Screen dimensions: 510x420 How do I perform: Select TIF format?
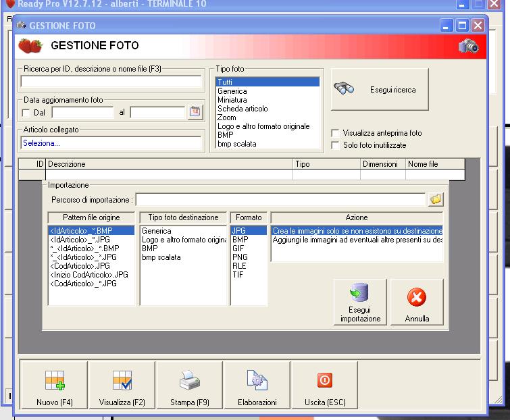point(249,275)
